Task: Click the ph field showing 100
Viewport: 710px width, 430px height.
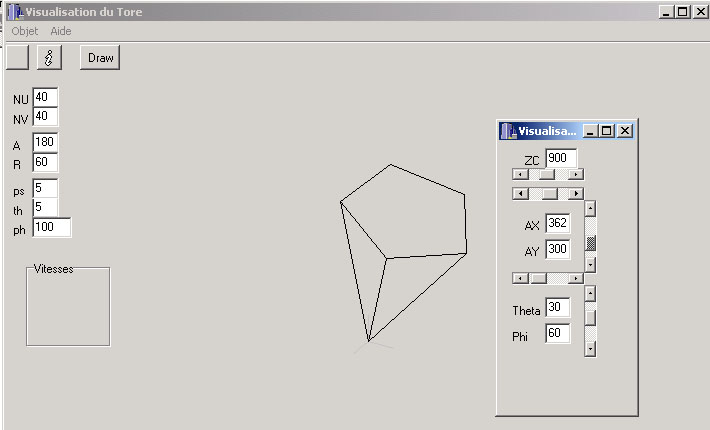Action: 52,227
